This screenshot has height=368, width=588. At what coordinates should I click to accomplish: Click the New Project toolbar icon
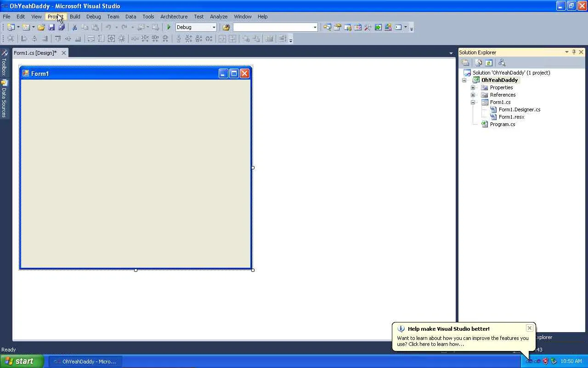11,27
